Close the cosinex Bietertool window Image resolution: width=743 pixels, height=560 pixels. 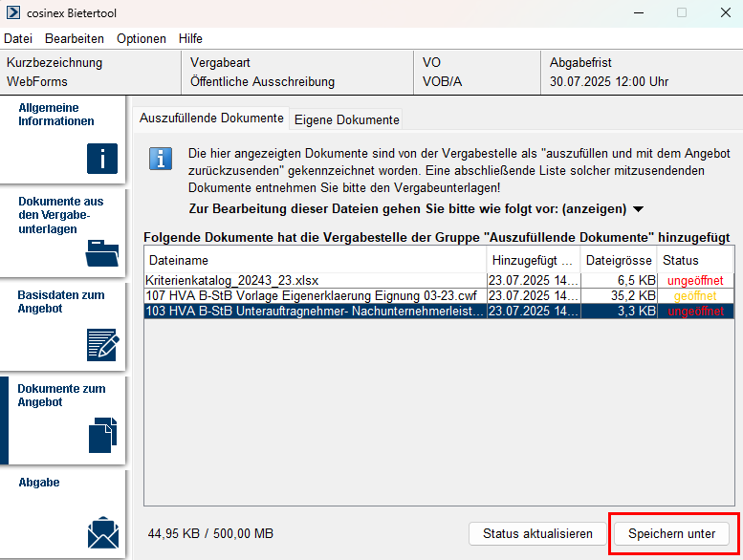pyautogui.click(x=726, y=12)
